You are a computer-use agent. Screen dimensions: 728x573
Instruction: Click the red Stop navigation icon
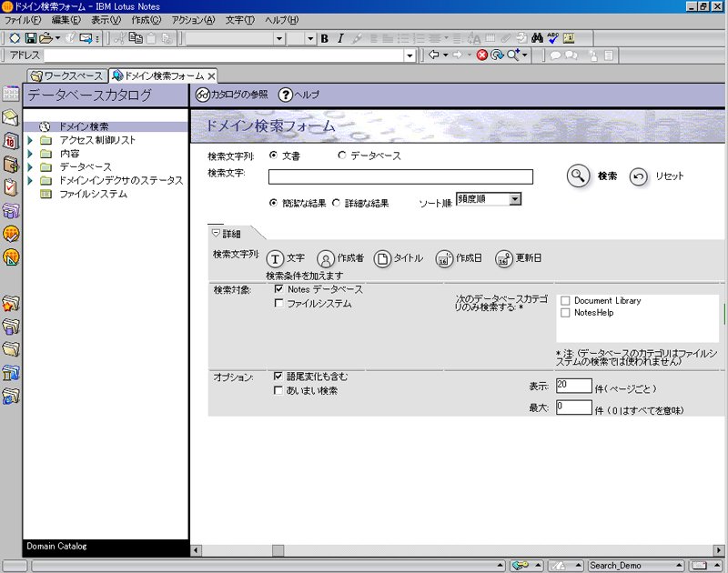coord(482,55)
